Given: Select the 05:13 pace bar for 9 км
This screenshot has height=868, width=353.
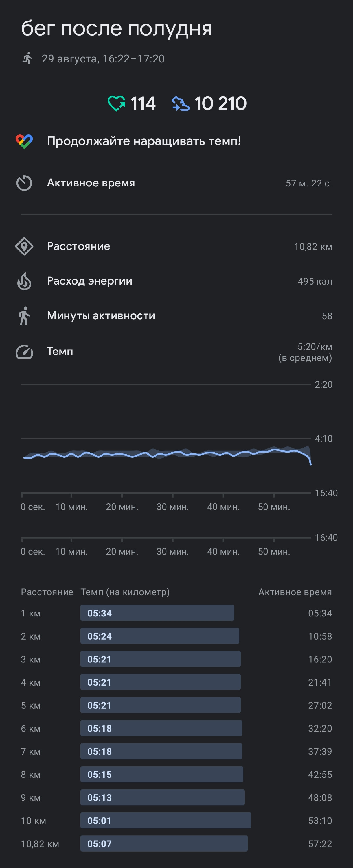Looking at the screenshot, I should pyautogui.click(x=163, y=797).
